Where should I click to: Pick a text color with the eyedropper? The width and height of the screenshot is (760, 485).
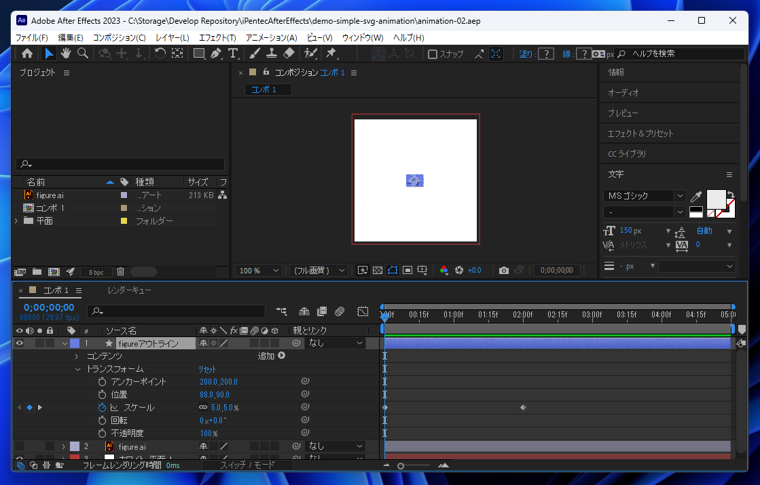pos(696,196)
